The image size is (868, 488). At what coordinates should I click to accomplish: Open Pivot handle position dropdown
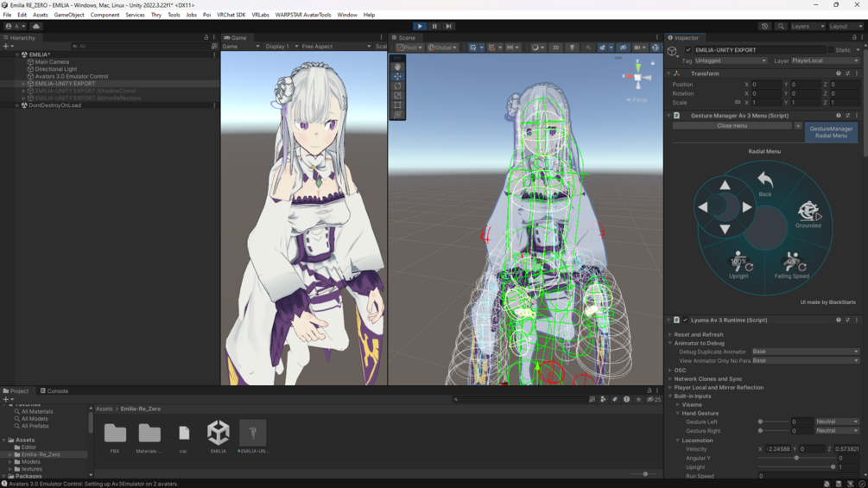click(x=409, y=48)
